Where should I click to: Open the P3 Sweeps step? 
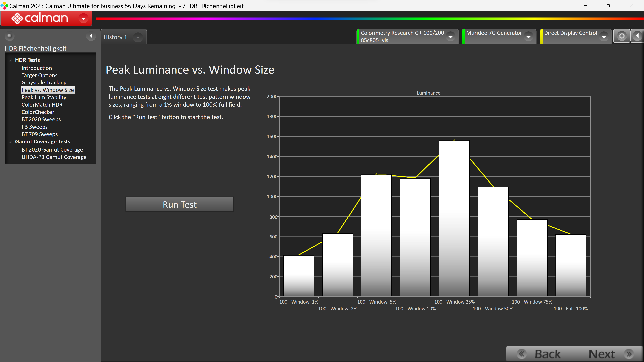coord(35,127)
